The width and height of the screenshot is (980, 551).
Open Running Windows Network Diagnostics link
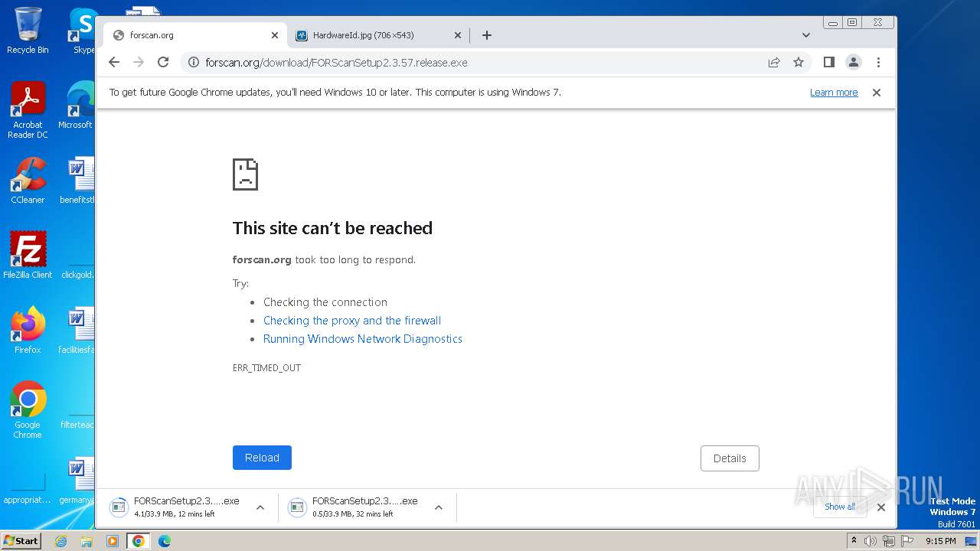click(363, 339)
